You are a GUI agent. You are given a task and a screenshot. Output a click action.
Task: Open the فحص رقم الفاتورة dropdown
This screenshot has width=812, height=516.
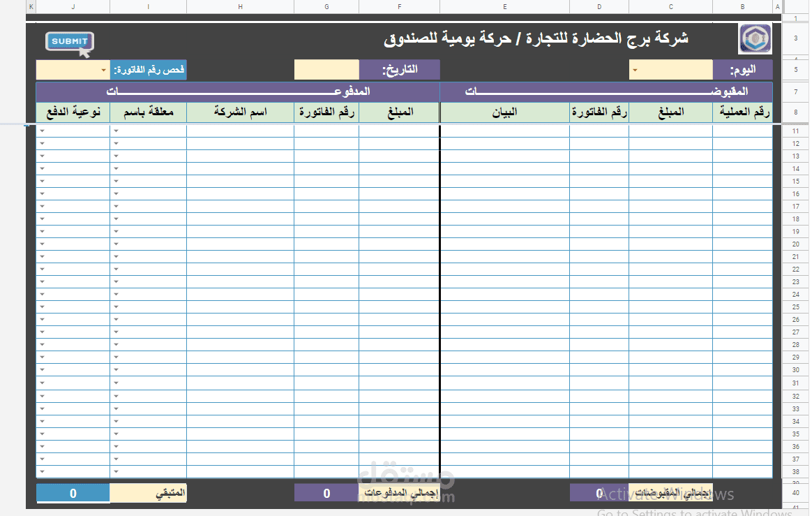point(103,70)
